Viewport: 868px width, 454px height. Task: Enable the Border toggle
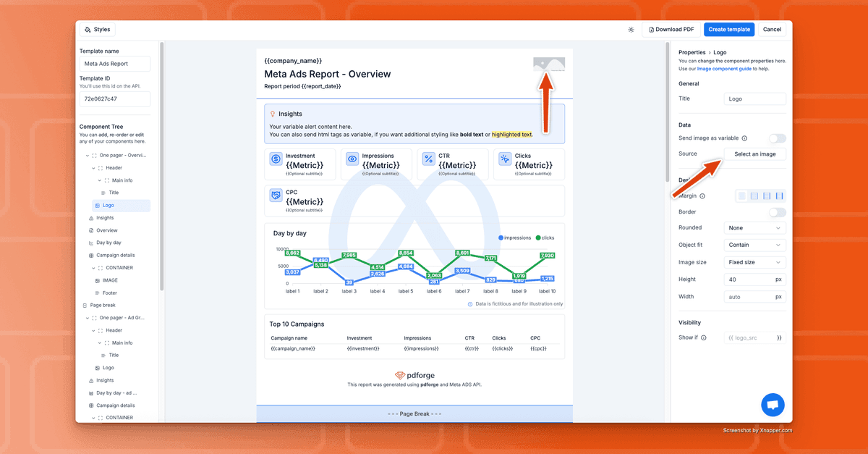(x=776, y=211)
